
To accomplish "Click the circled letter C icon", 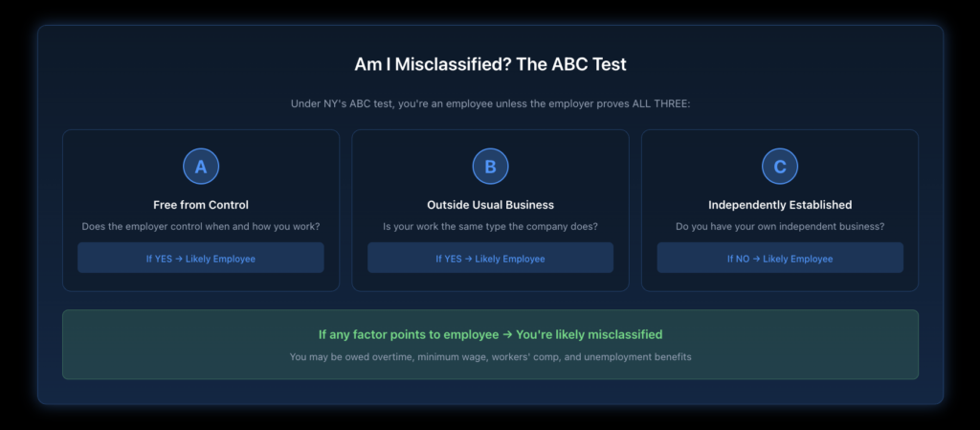I will click(780, 167).
